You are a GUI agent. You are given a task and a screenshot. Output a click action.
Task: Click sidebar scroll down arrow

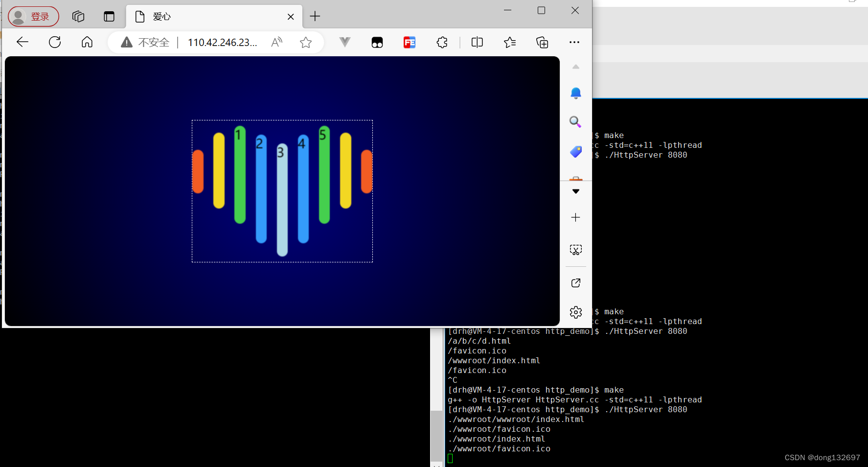576,191
